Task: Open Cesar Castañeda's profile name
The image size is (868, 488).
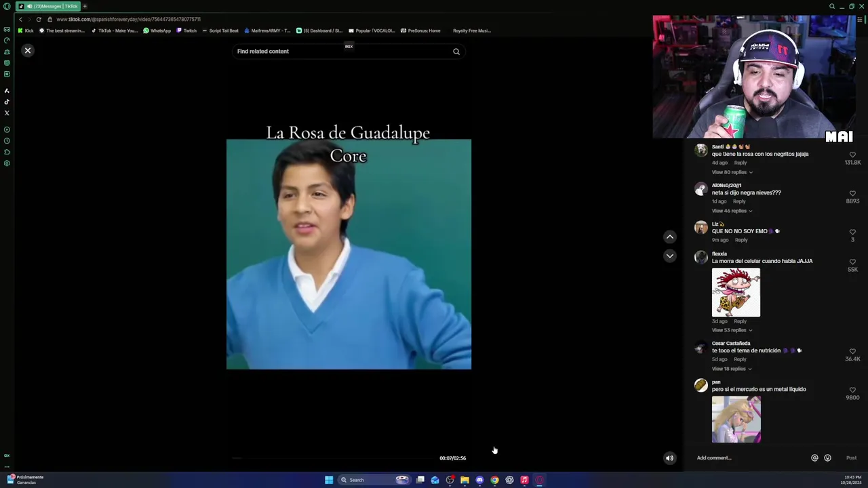Action: (731, 344)
